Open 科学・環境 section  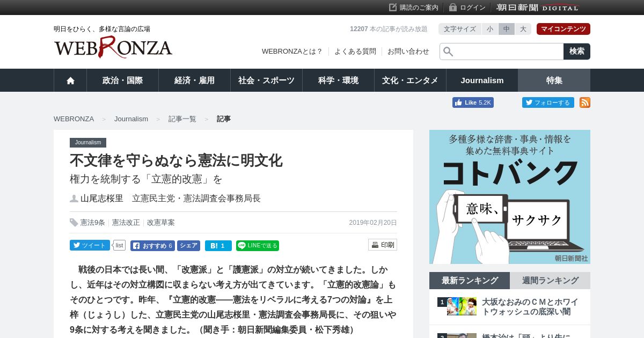tap(338, 80)
